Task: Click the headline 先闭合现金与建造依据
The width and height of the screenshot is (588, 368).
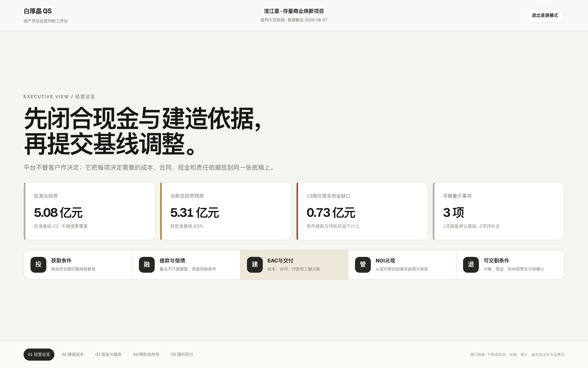Action: coord(143,118)
